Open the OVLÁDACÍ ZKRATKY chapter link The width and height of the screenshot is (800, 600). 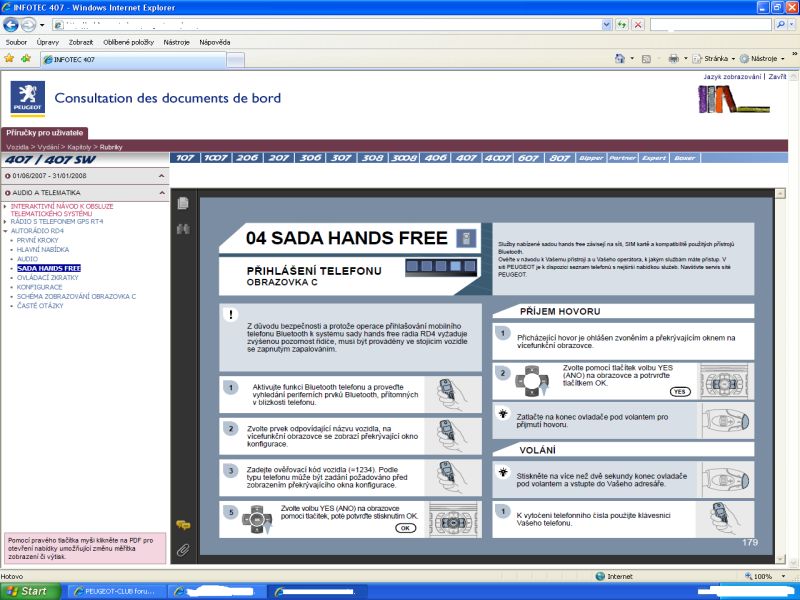coord(47,278)
